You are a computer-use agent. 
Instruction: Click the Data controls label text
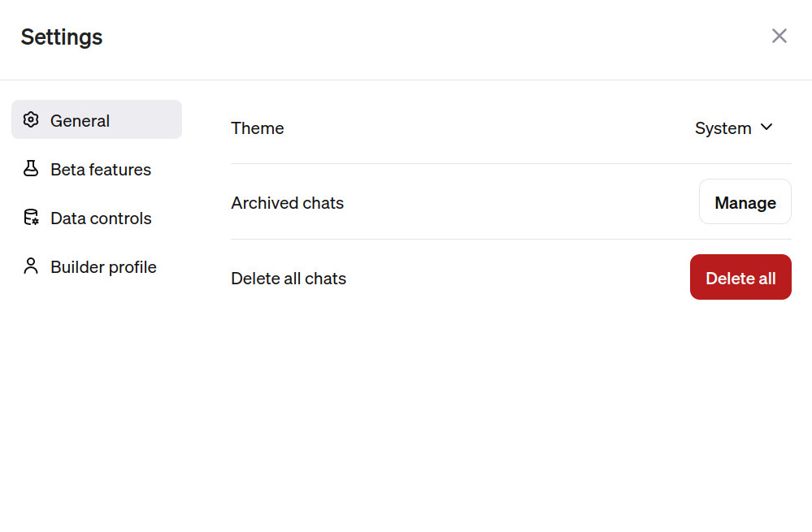pyautogui.click(x=101, y=218)
